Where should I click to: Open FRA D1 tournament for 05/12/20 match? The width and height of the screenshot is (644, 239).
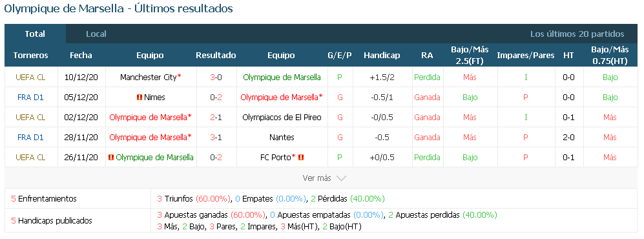point(30,98)
